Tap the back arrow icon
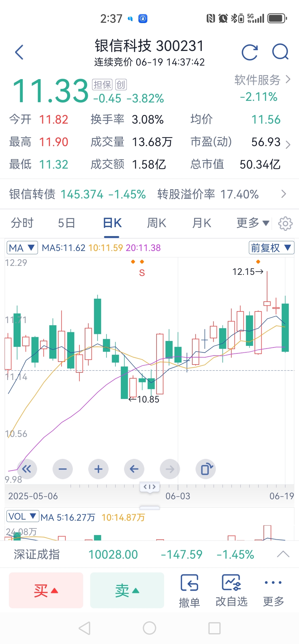 pos(19,52)
